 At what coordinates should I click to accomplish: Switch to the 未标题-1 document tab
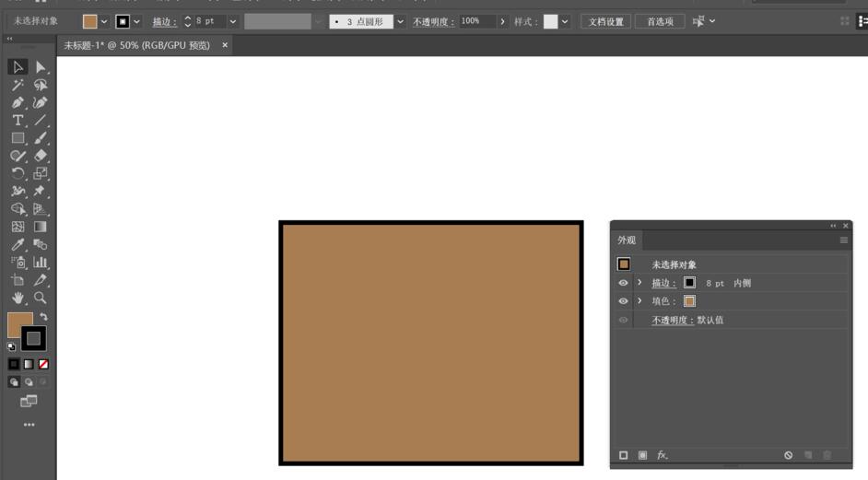[x=136, y=45]
